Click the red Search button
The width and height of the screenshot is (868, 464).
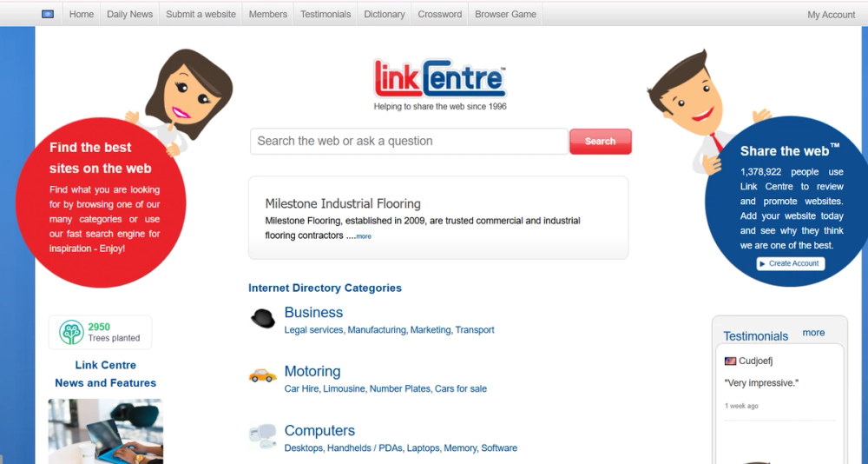pos(600,142)
